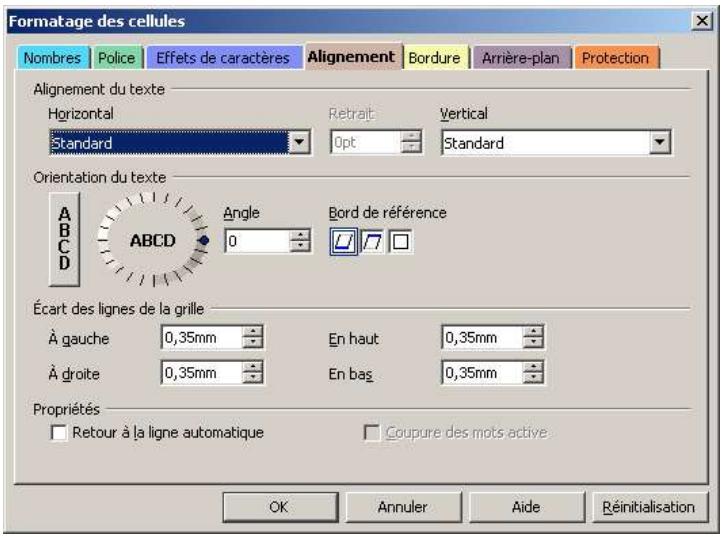Click the En bas spacing field
Screen dimensions: 723x537
coord(482,372)
